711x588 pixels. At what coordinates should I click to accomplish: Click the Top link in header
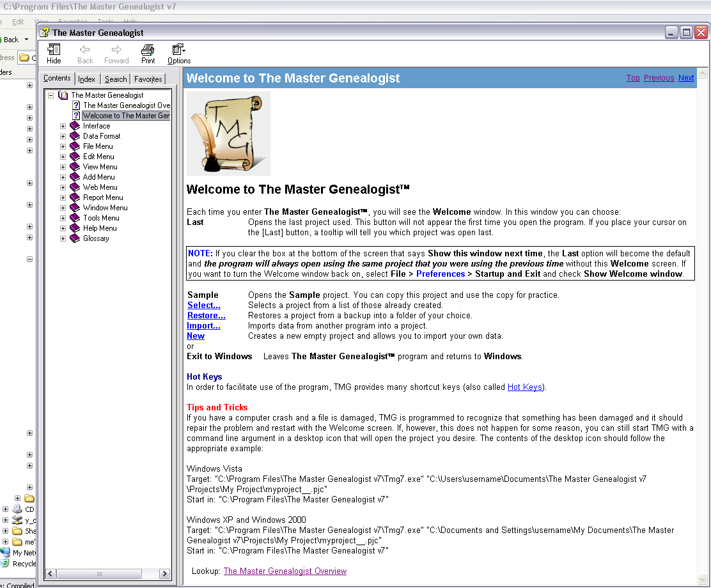click(633, 78)
